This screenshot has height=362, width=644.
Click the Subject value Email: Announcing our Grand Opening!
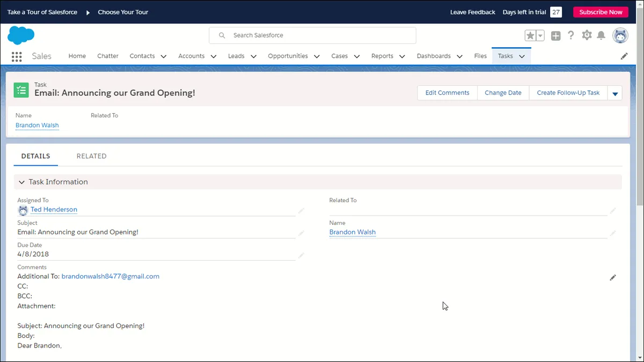[x=78, y=232]
